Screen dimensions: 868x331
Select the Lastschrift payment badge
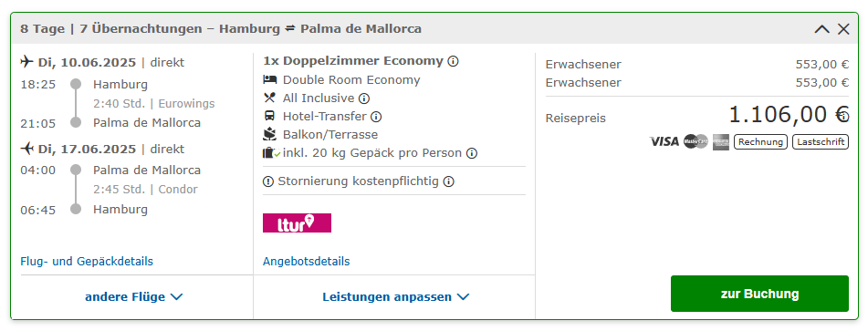pos(821,142)
